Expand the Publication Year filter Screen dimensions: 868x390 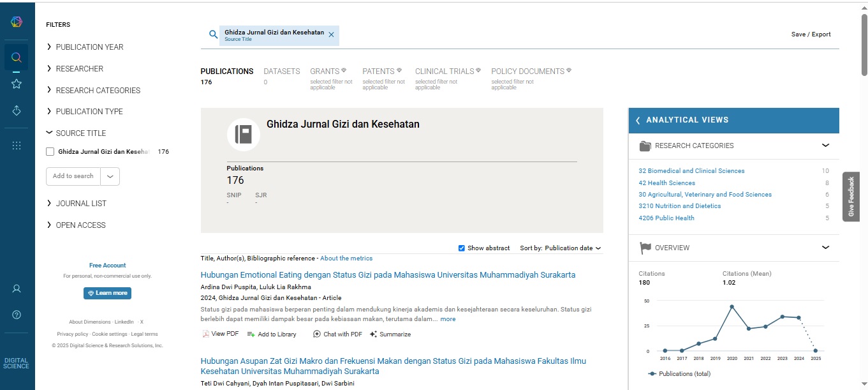pos(89,47)
